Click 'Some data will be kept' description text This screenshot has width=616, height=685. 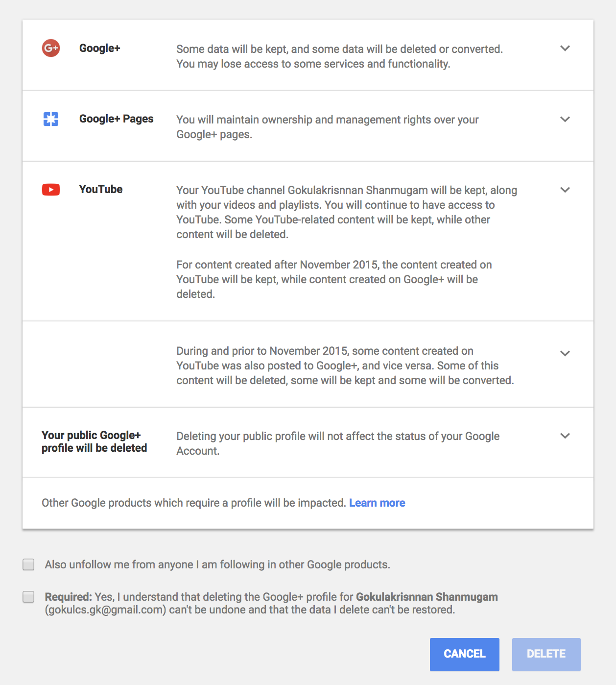click(340, 56)
